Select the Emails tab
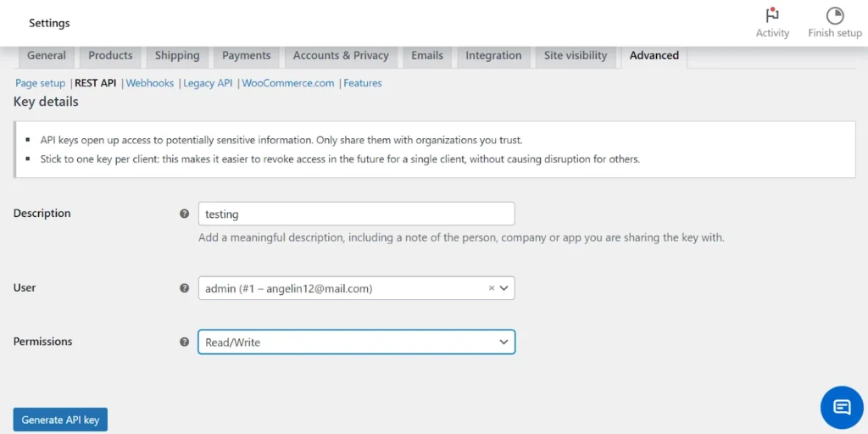This screenshot has width=868, height=434. 427,56
